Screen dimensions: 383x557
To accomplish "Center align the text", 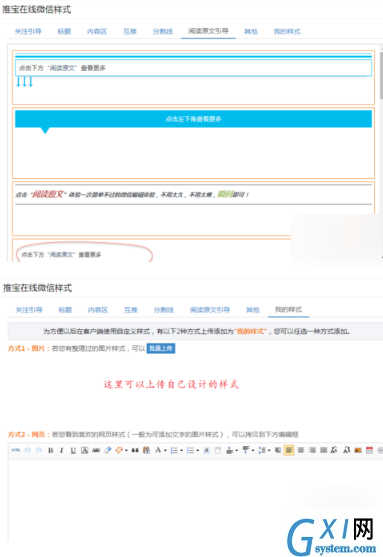I will pyautogui.click(x=301, y=450).
